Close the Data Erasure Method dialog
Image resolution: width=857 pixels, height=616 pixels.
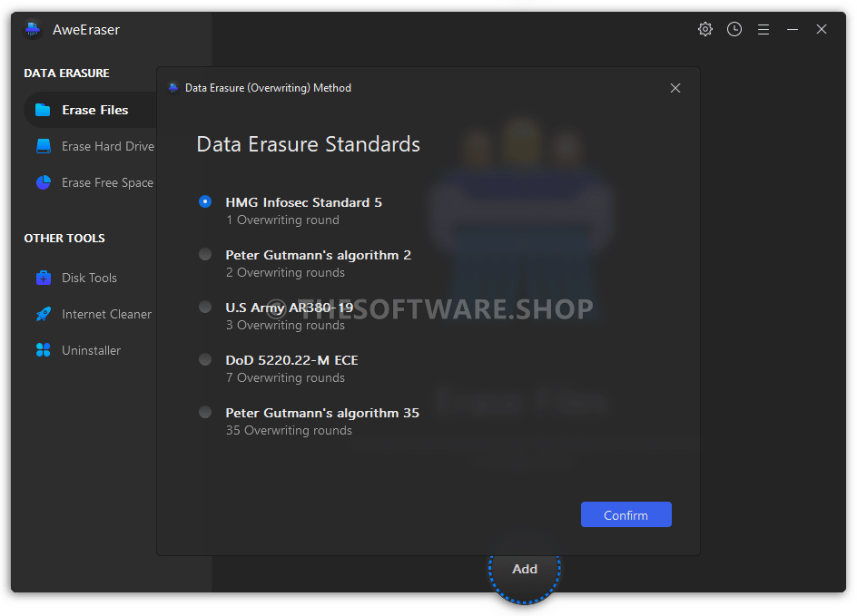pos(675,88)
